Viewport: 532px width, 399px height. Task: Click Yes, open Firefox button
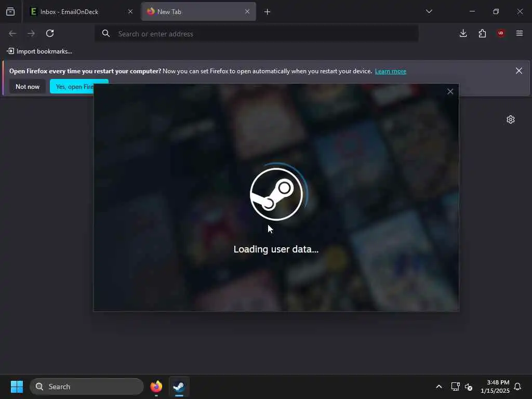[72, 87]
